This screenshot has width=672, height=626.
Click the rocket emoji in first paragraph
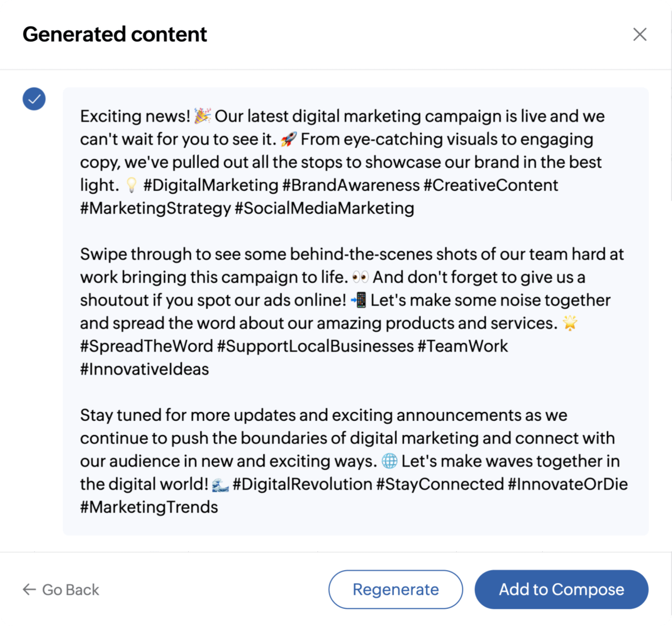[x=288, y=139]
